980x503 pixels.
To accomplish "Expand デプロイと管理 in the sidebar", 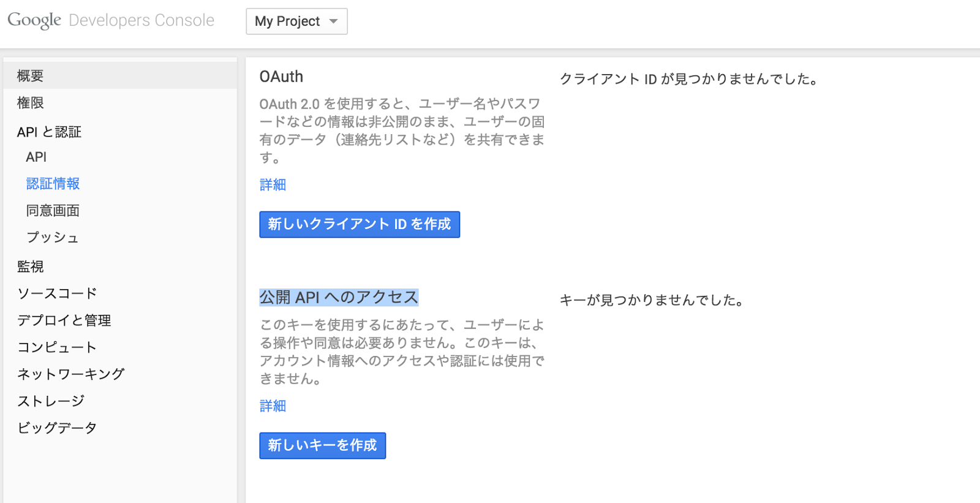I will pos(64,320).
